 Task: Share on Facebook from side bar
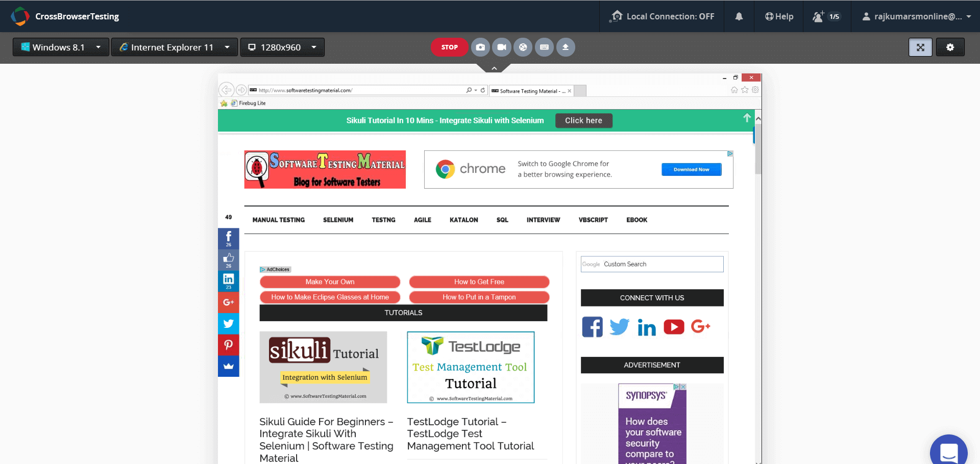(228, 238)
